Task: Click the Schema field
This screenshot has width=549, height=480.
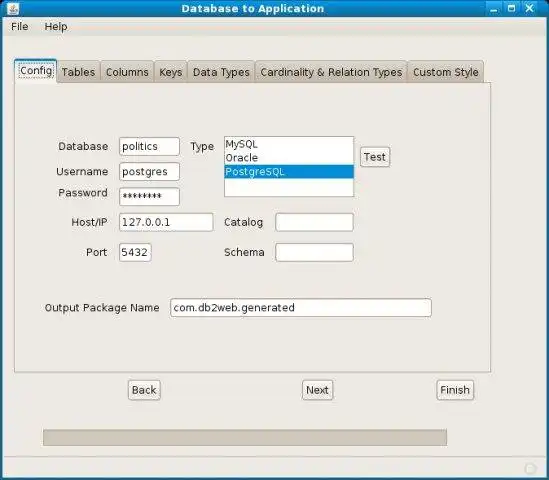Action: point(314,252)
